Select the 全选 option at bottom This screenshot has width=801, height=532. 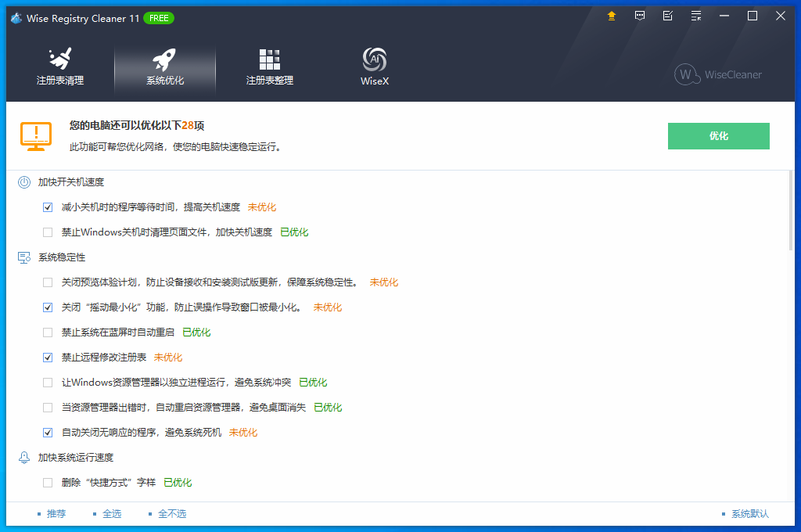tap(111, 513)
